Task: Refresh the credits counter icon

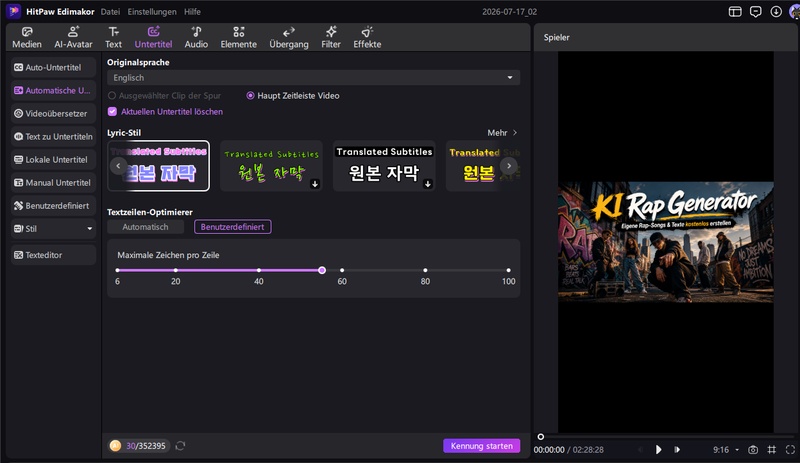Action: (180, 446)
